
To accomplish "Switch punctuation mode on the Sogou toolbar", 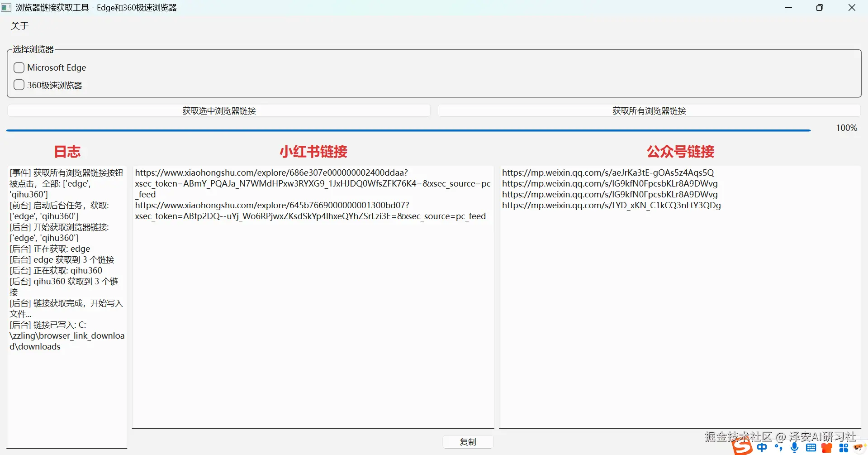I will [x=778, y=448].
